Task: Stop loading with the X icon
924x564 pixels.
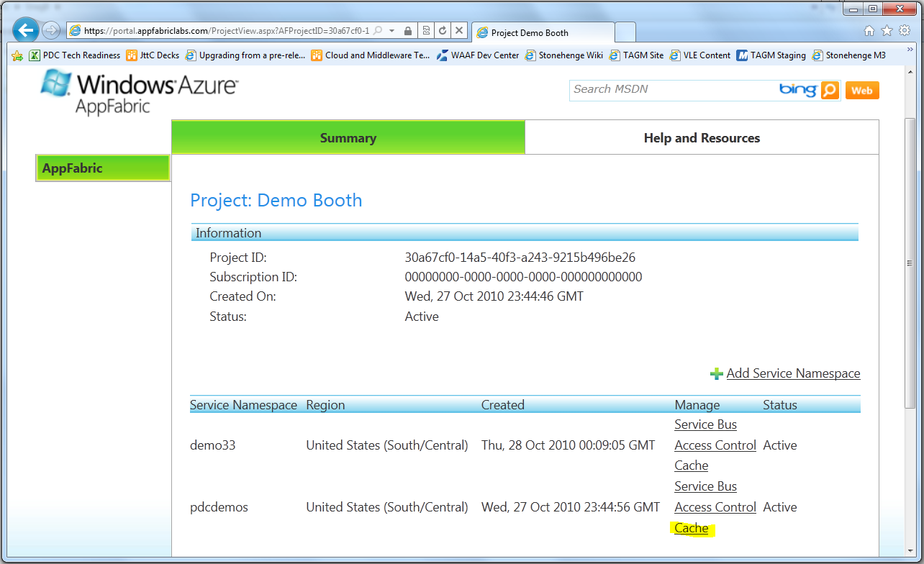Action: pos(459,31)
